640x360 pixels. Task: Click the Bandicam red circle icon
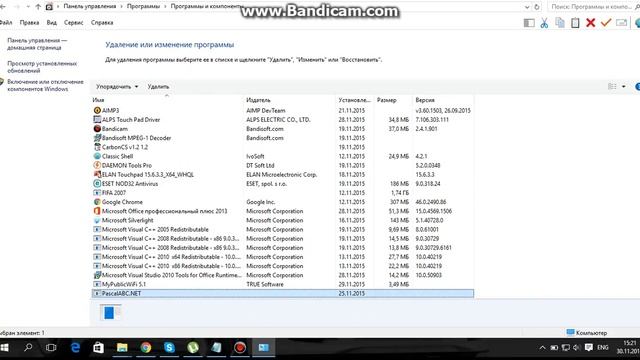coord(97,129)
